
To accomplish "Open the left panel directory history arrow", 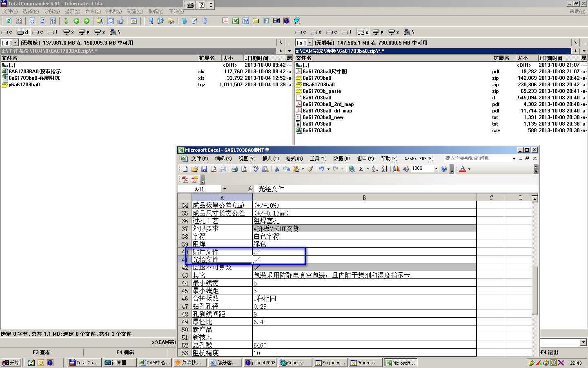I will click(289, 51).
